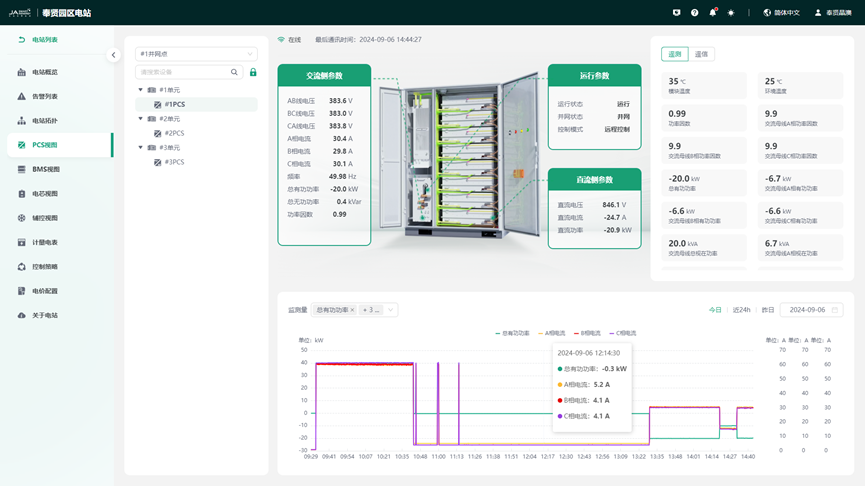The width and height of the screenshot is (865, 486).
Task: Click the search magnifier in device search
Action: click(x=235, y=72)
